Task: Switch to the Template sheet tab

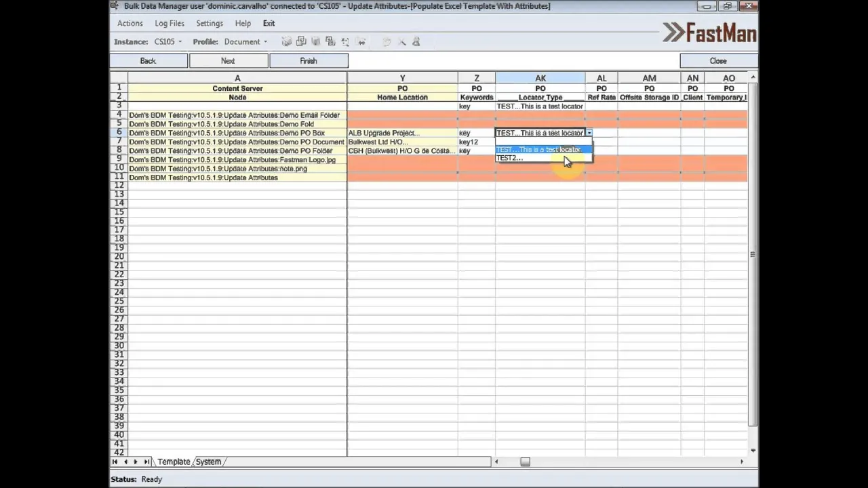Action: [174, 462]
